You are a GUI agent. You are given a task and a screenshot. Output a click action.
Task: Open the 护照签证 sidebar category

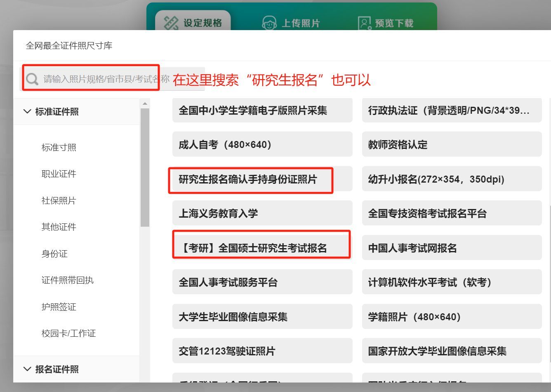[x=59, y=307]
